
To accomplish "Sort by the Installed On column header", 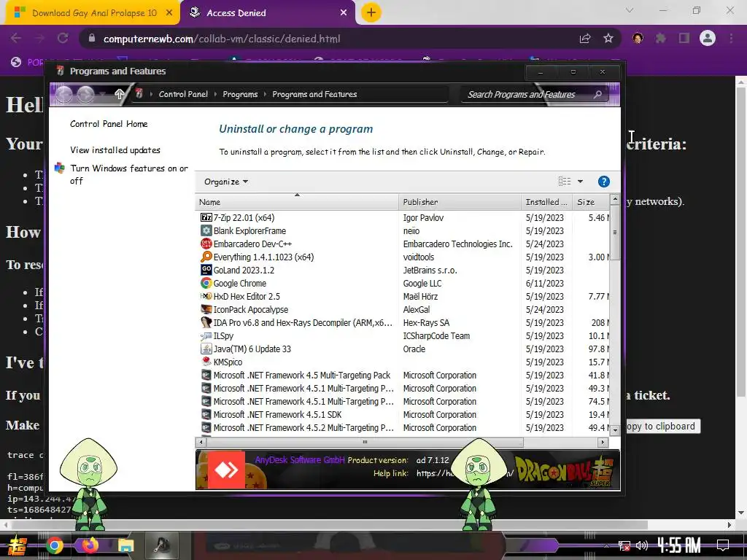I will click(547, 202).
